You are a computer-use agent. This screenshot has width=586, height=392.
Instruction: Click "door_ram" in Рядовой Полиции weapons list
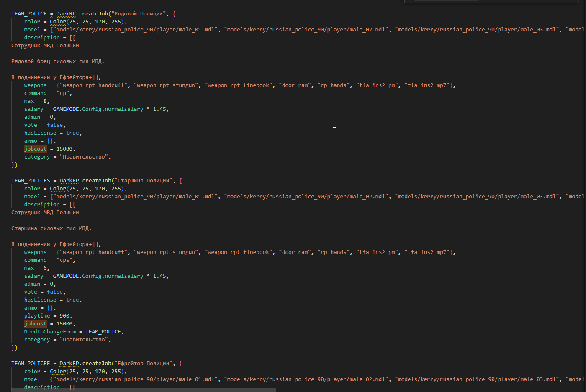pos(295,85)
